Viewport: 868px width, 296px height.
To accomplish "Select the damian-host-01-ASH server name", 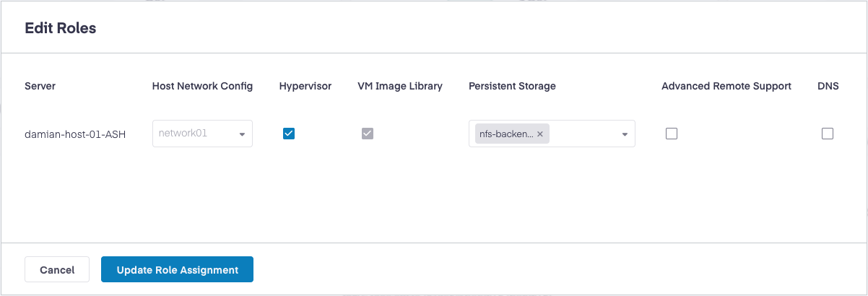I will point(75,134).
